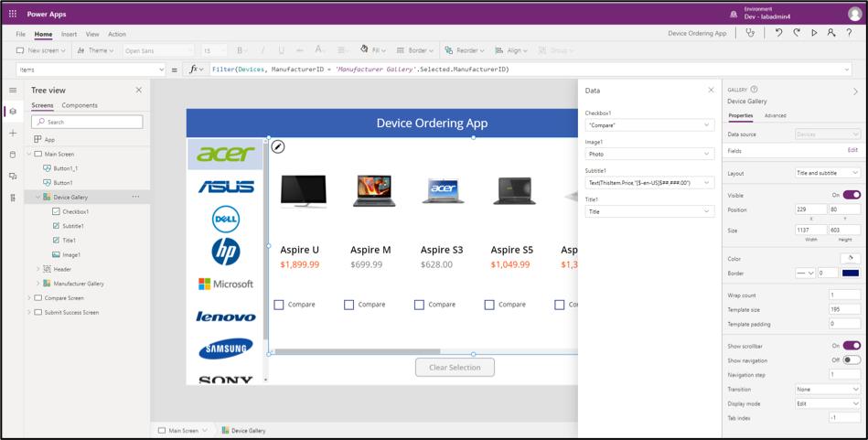Check Compare for Aspire S5
The height and width of the screenshot is (440, 868).
coord(489,305)
